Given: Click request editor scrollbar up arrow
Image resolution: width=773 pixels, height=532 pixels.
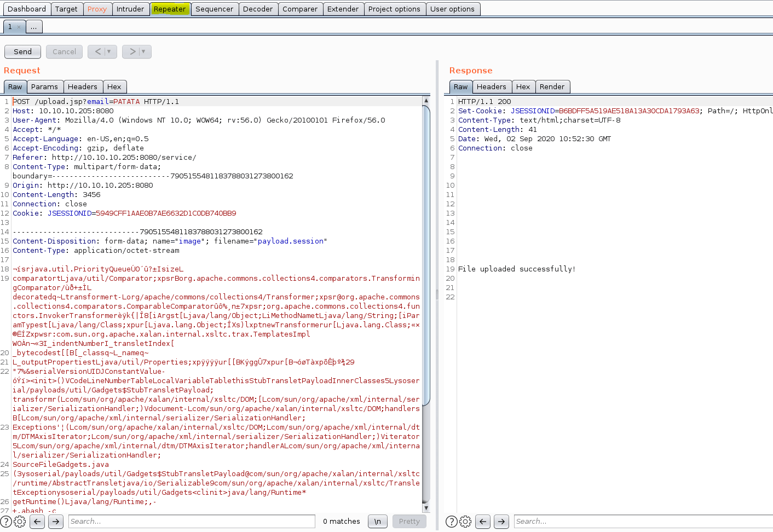Looking at the screenshot, I should (426, 101).
